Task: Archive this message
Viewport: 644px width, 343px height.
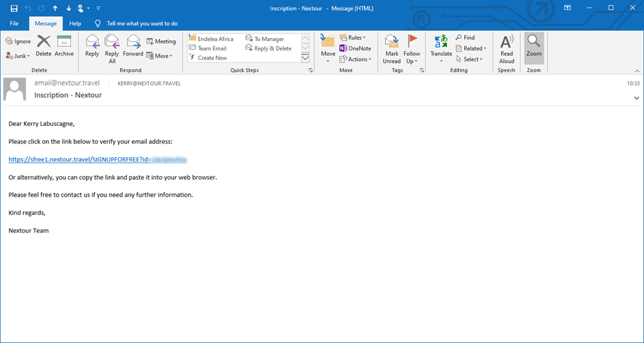Action: [64, 46]
